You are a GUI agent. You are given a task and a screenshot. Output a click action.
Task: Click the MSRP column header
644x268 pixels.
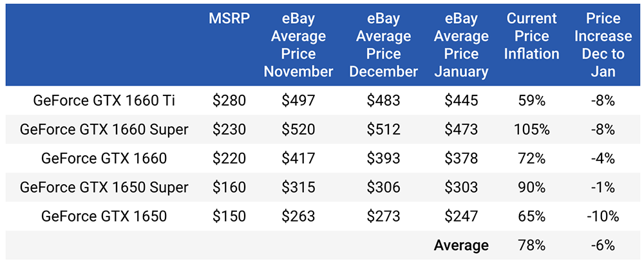(x=229, y=19)
